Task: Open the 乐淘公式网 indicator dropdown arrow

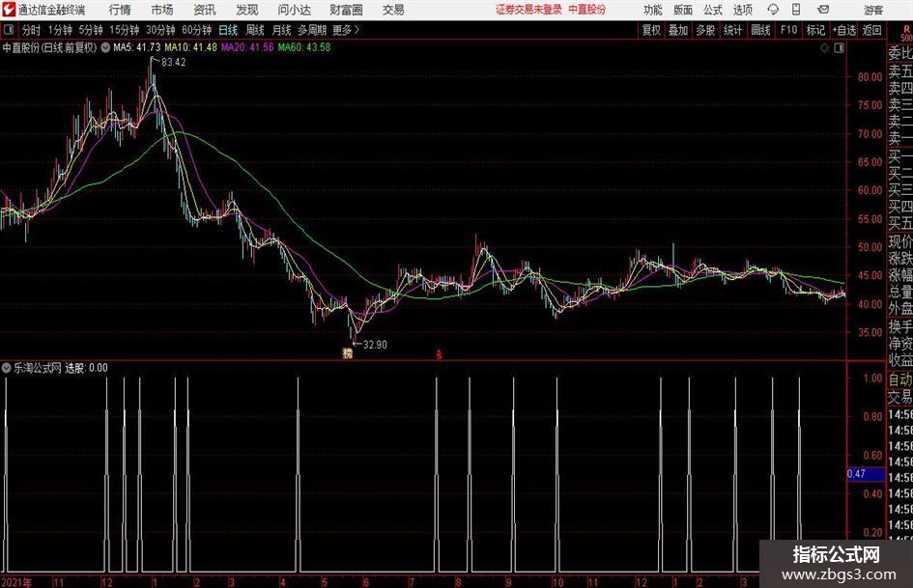Action: click(7, 367)
